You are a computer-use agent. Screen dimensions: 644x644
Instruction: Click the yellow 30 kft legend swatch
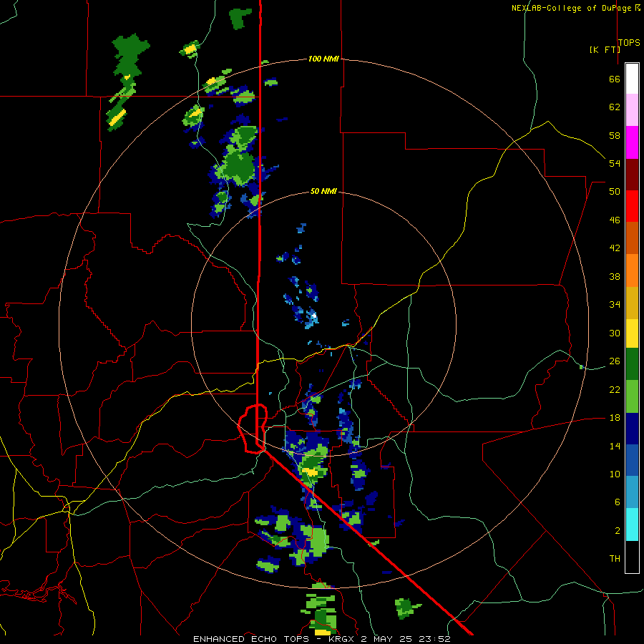(632, 333)
